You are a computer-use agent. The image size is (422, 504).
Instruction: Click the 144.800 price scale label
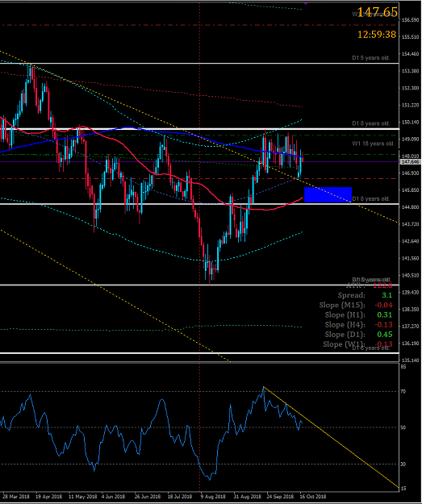coord(411,207)
